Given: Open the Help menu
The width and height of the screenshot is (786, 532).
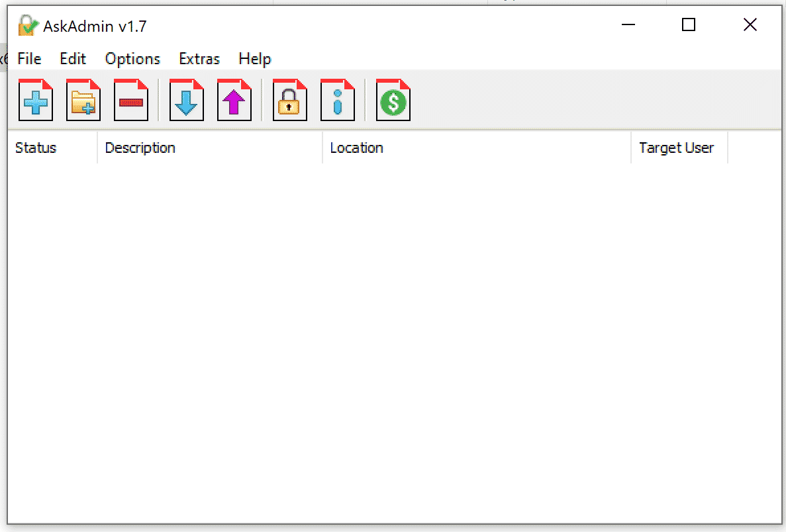Looking at the screenshot, I should coord(255,59).
